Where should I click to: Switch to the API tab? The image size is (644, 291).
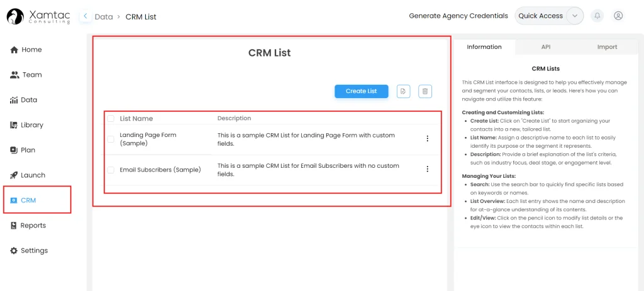pyautogui.click(x=545, y=47)
